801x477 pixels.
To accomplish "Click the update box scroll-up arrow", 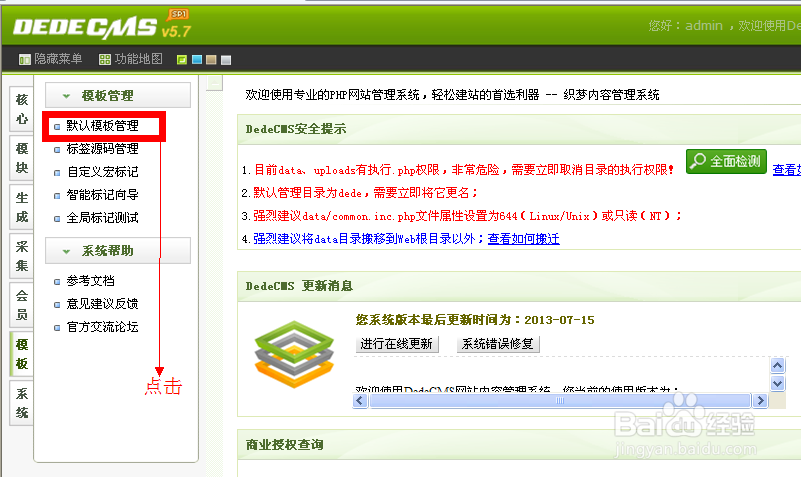I will [x=778, y=365].
